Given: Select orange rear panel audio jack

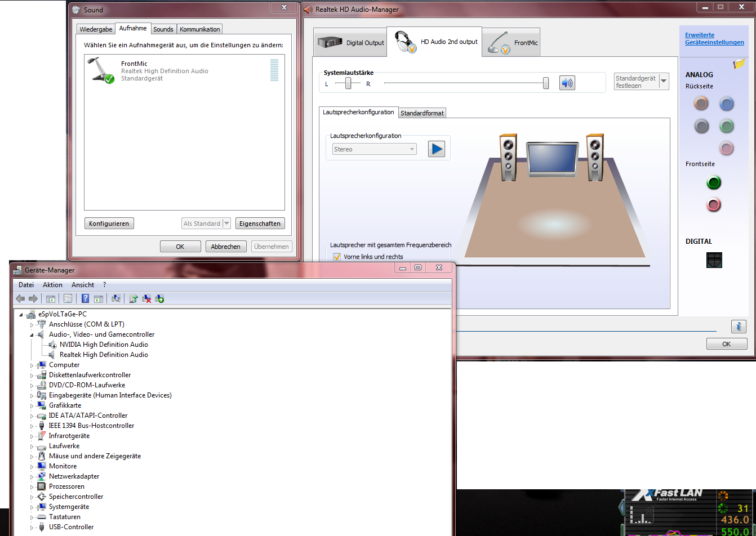Looking at the screenshot, I should 701,103.
